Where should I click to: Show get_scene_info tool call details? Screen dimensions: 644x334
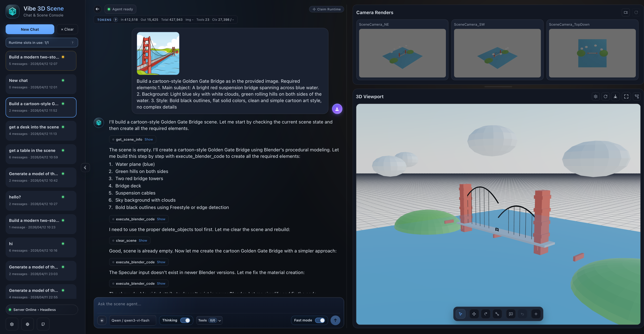coord(149,139)
